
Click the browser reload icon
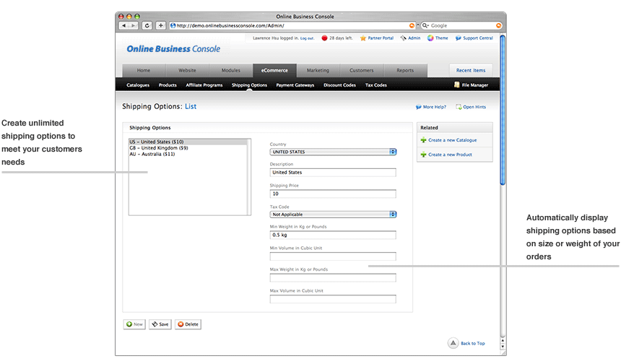tap(147, 25)
